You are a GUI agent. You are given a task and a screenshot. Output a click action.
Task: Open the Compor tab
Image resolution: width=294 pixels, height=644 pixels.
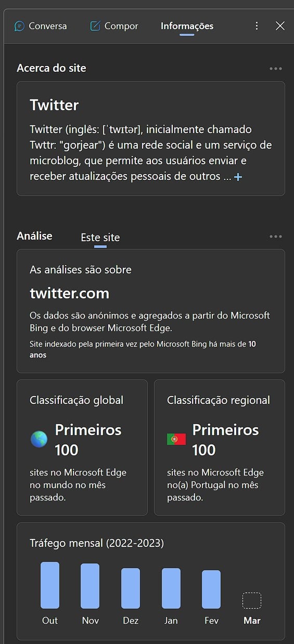114,26
